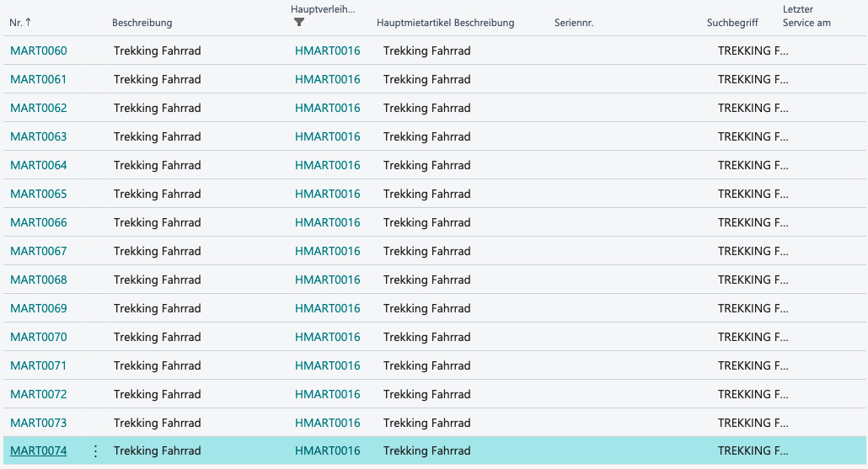
Task: Open record MART0060
Action: point(38,51)
